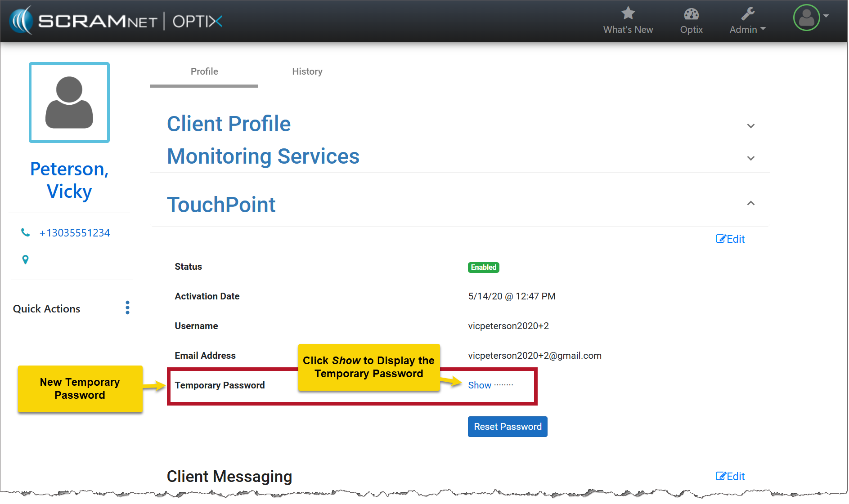Expand the Client Profile section
Image resolution: width=849 pixels, height=504 pixels.
click(750, 126)
